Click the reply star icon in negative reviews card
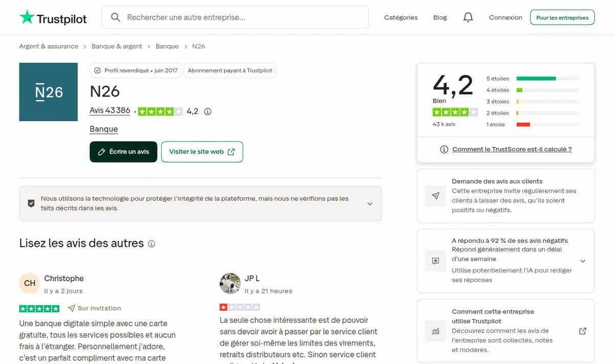 [x=435, y=261]
